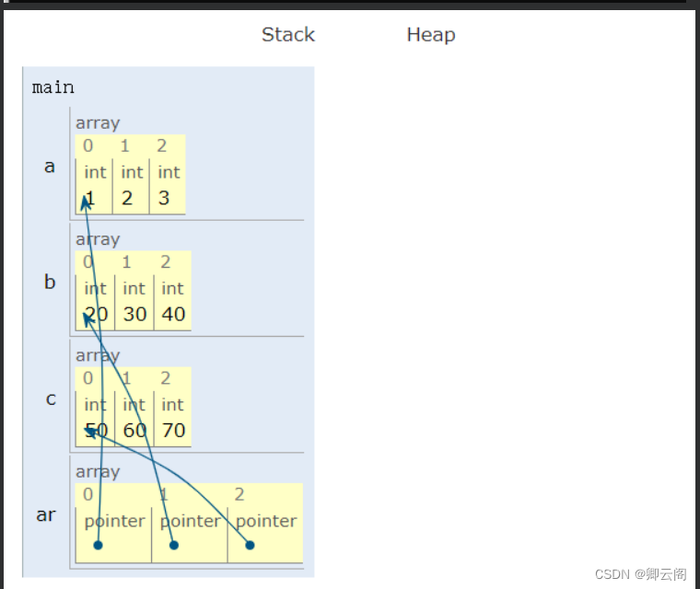
Task: Click value 60 in array c
Action: click(134, 430)
